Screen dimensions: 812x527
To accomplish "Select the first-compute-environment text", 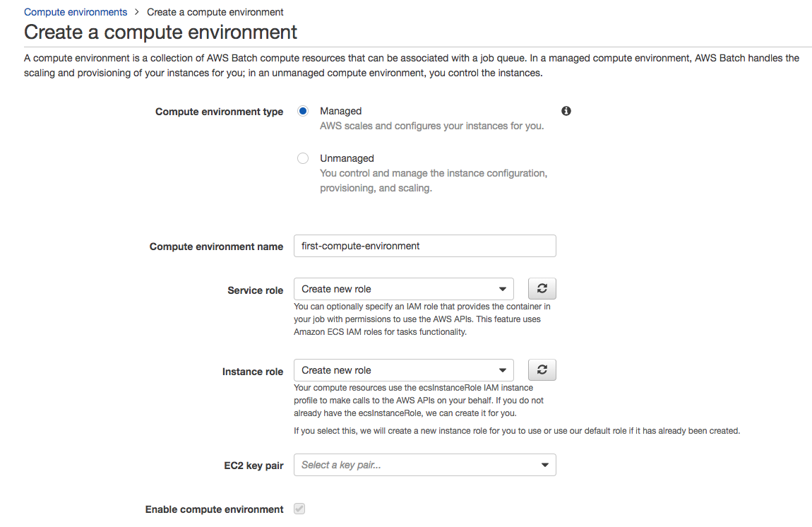I will pos(360,245).
